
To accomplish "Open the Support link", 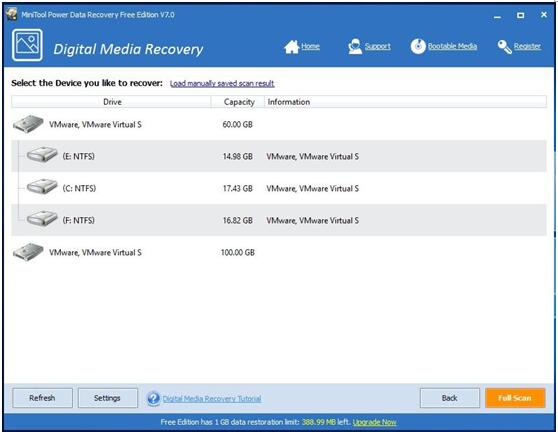I will click(x=378, y=46).
